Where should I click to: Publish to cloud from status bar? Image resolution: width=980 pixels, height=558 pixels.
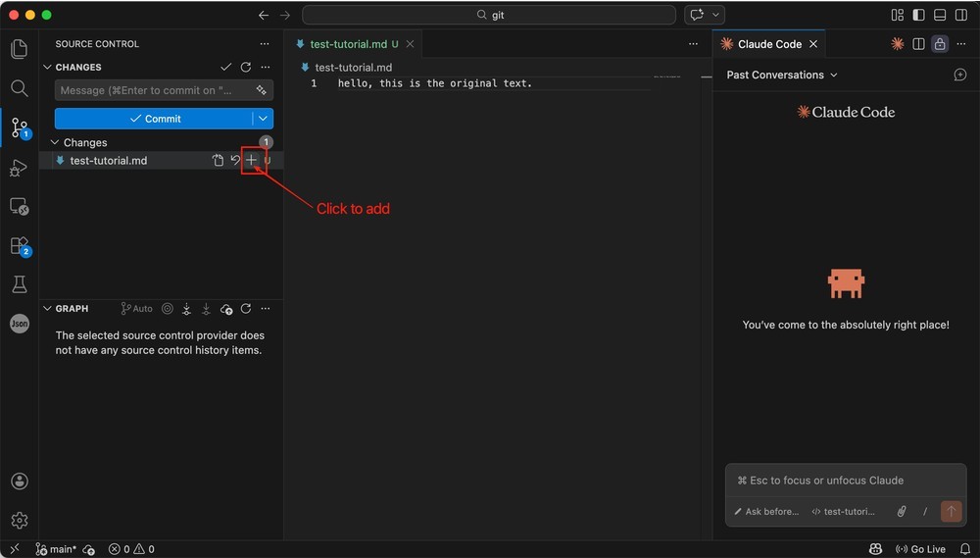(89, 549)
